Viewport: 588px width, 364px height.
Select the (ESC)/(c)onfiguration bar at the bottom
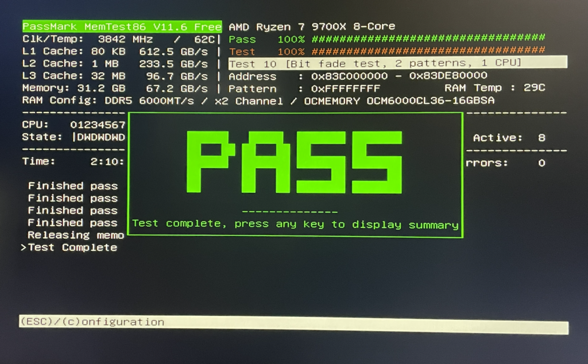(293, 322)
